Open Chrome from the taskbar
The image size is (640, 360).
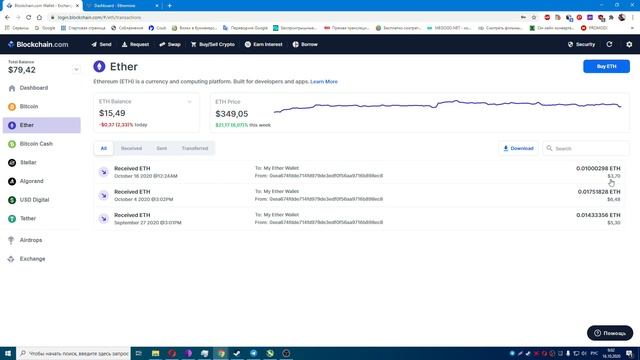[x=221, y=353]
